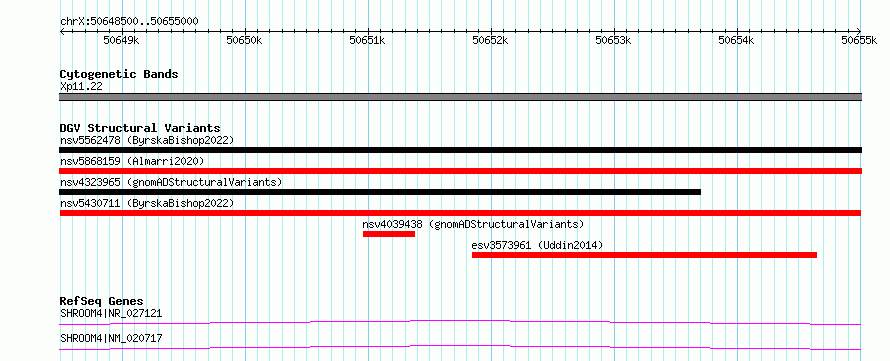This screenshot has width=890, height=361.
Task: Click the DGV Structural Variants track heading
Action: coord(140,128)
